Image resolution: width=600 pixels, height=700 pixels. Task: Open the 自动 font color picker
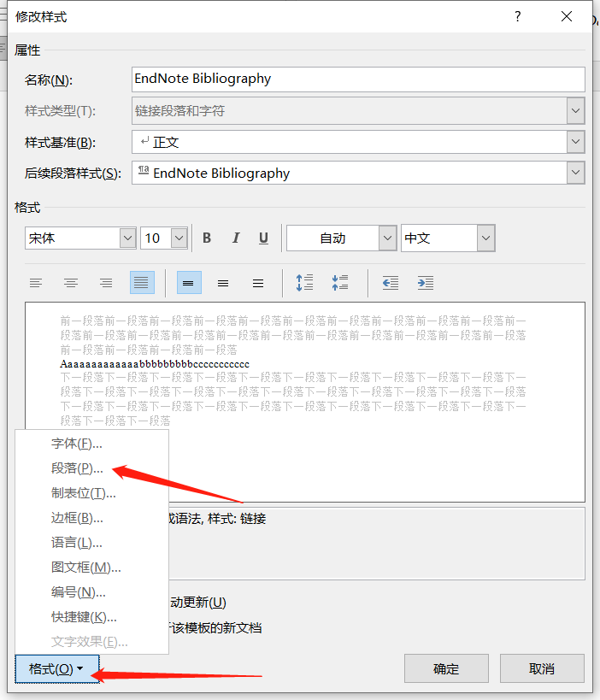pyautogui.click(x=387, y=238)
